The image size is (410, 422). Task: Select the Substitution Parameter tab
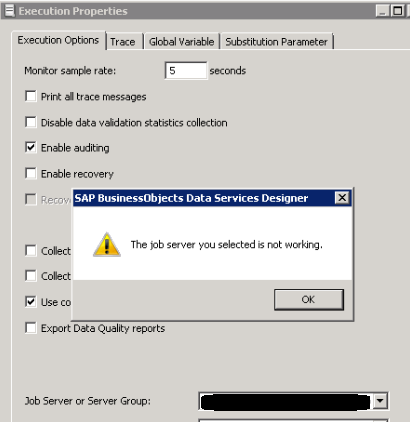tap(276, 42)
